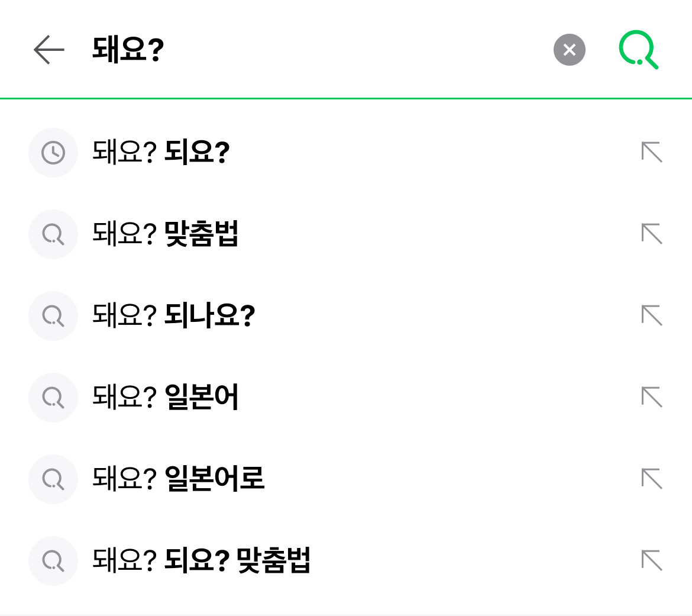Insert 돼요? 맞춤법 via its arrow icon
Viewport: 692px width, 616px height.
pyautogui.click(x=652, y=234)
